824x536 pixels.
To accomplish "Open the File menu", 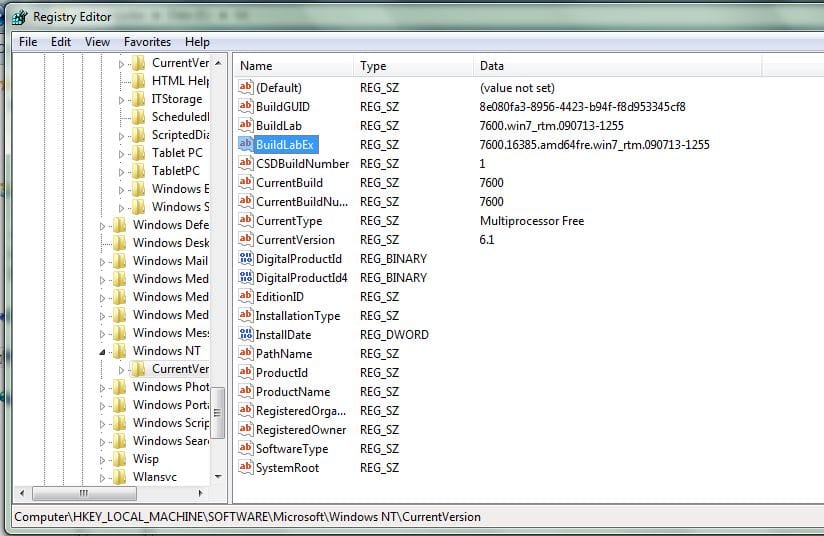I will coord(28,42).
